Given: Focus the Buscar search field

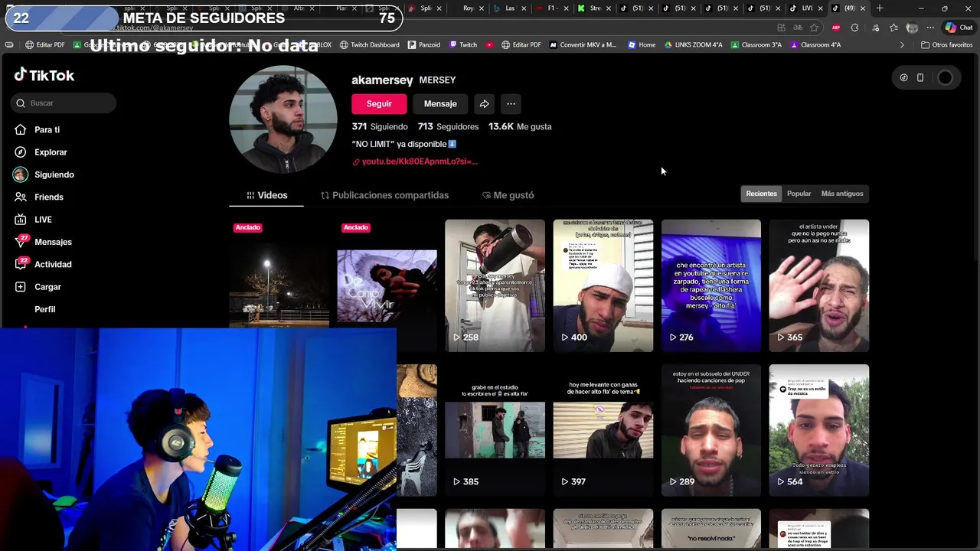Looking at the screenshot, I should tap(64, 103).
